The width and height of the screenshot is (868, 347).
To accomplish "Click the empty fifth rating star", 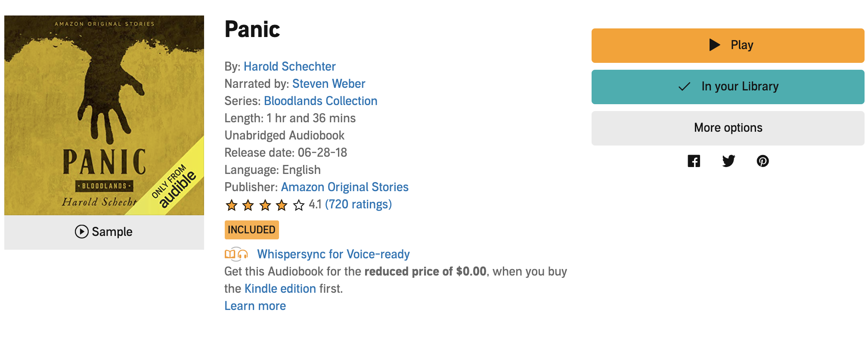I will (299, 205).
